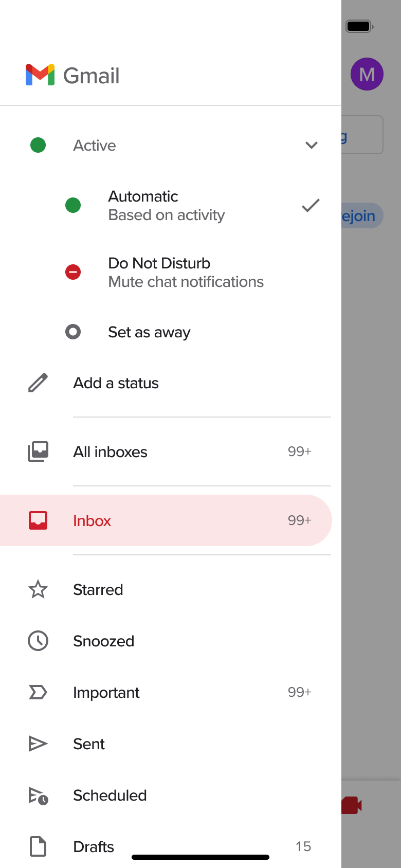Tap the 15 count on Drafts
Viewport: 401px width, 868px height.
[303, 846]
